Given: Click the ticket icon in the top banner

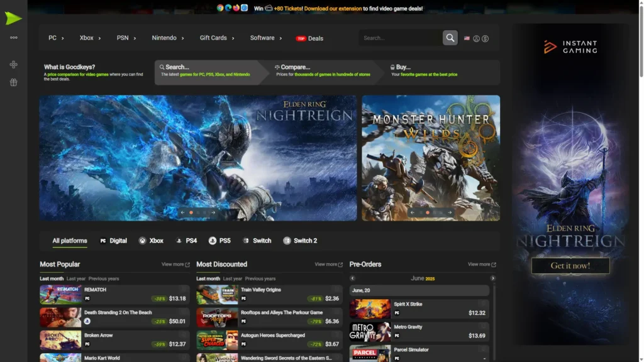Looking at the screenshot, I should [269, 8].
